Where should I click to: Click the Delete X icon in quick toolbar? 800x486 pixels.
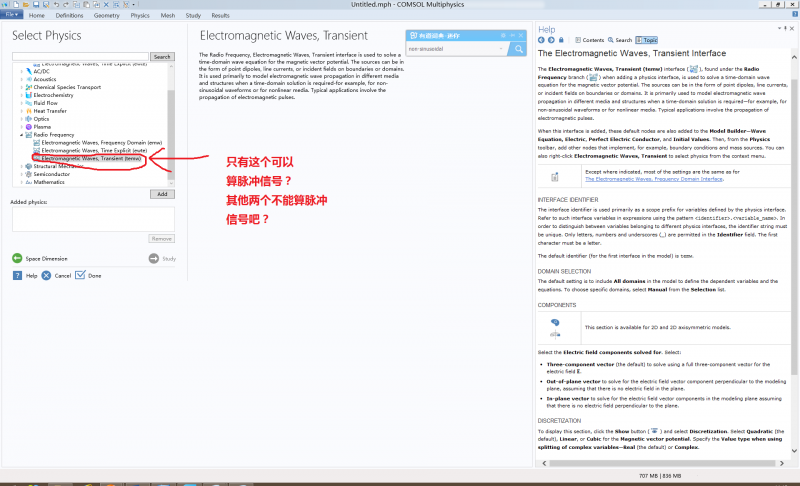106,4
